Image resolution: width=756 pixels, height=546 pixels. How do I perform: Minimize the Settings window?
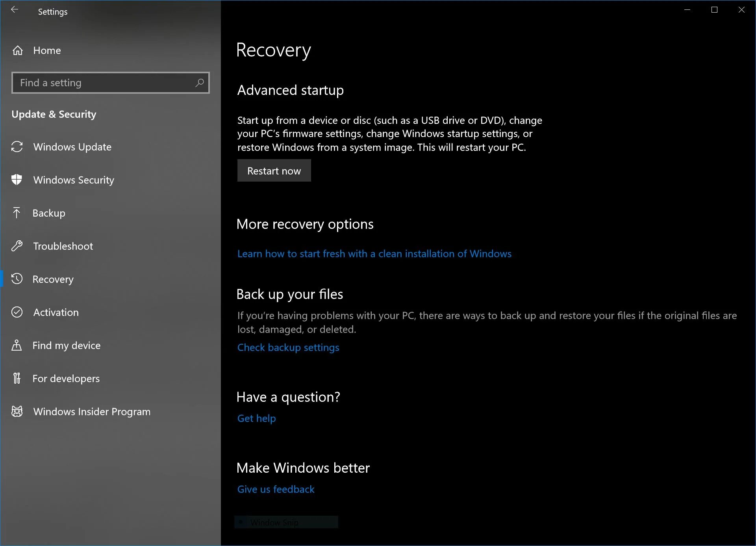(x=687, y=10)
